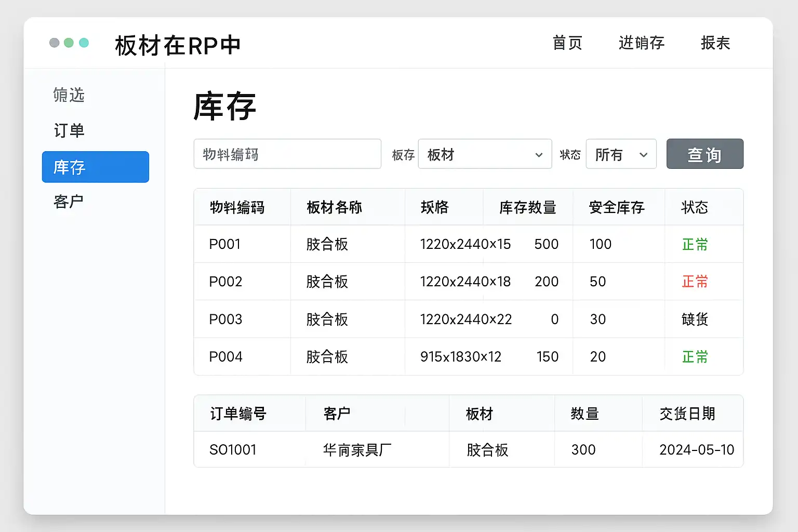
Task: Click the 安全库存 column header
Action: click(617, 207)
